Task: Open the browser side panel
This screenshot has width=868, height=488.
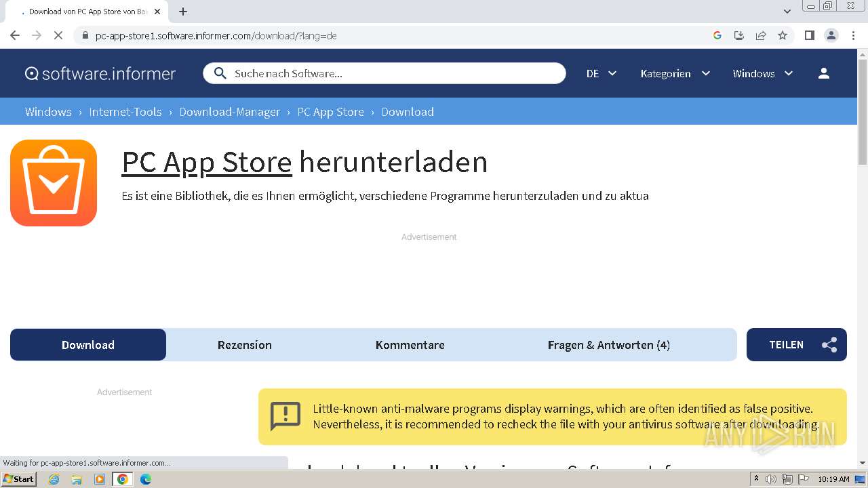Action: 809,36
